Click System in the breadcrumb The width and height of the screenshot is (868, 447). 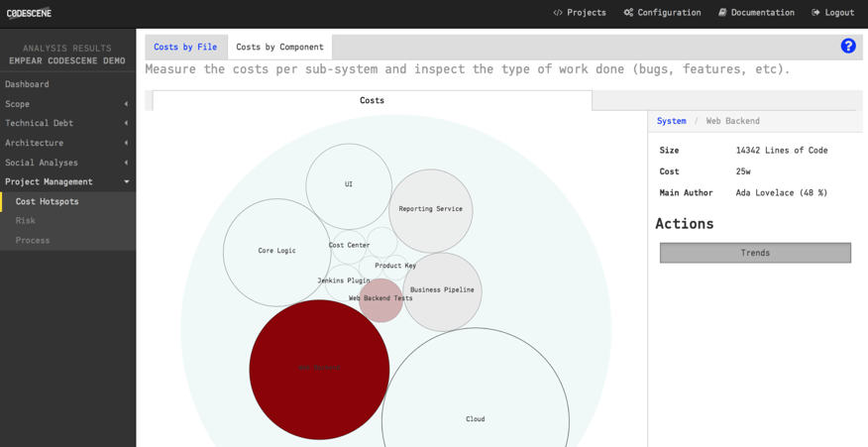671,121
